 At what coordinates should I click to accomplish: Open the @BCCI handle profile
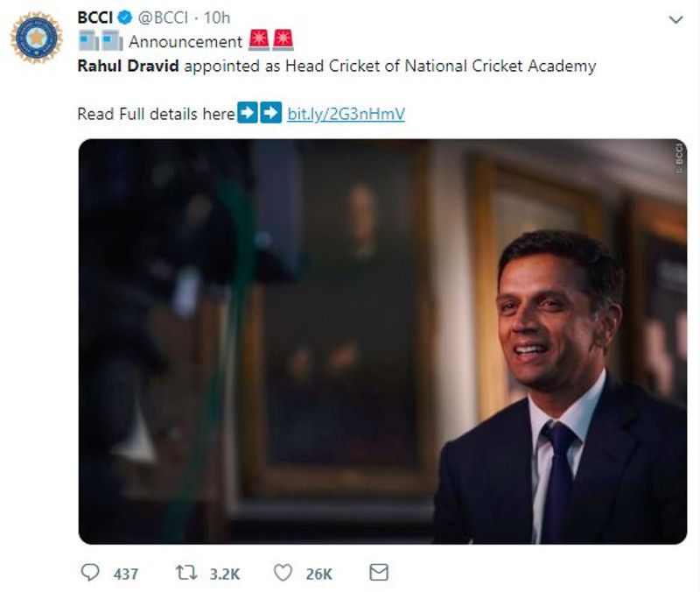[165, 18]
